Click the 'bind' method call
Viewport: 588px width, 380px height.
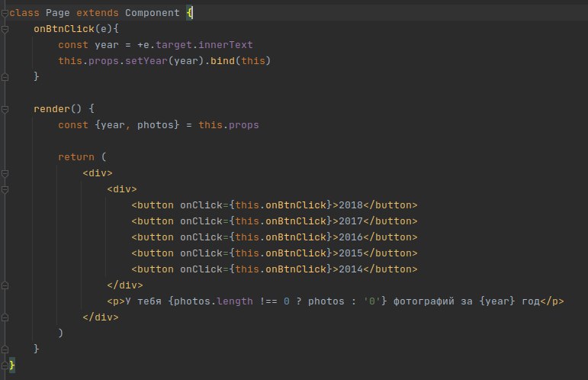[223, 61]
